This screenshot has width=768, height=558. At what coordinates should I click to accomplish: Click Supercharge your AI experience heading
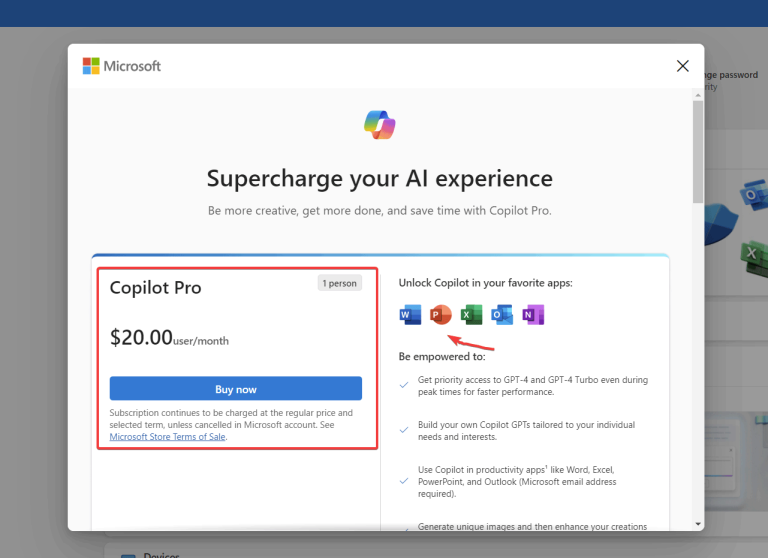[x=380, y=178]
